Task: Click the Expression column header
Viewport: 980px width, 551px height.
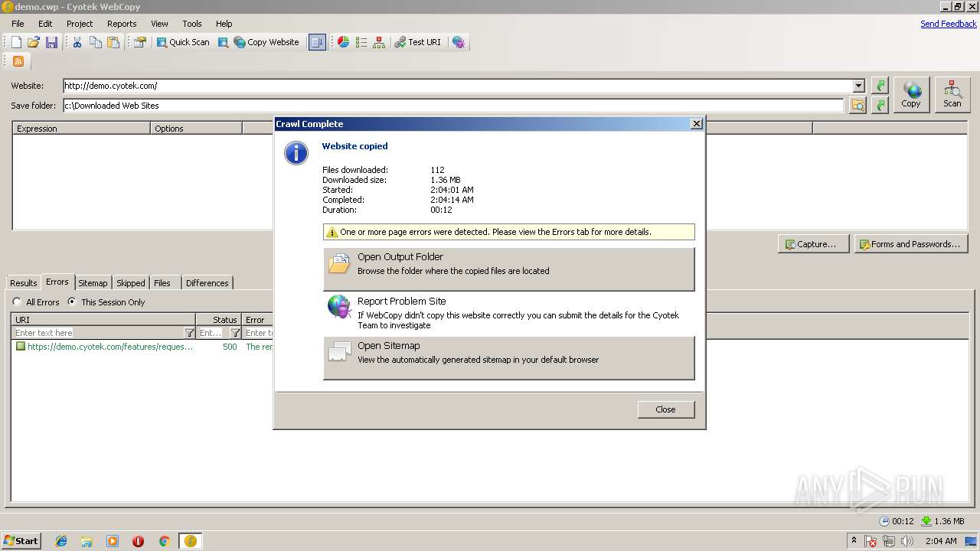Action: [81, 129]
